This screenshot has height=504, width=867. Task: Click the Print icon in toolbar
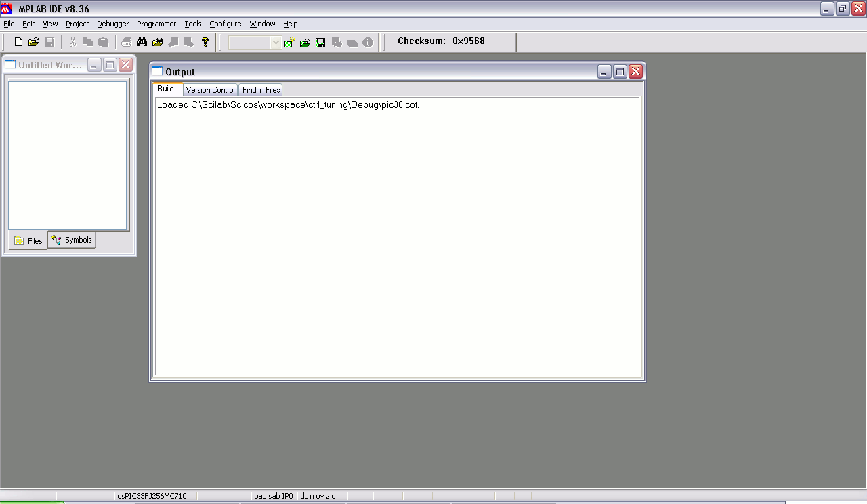pyautogui.click(x=126, y=42)
